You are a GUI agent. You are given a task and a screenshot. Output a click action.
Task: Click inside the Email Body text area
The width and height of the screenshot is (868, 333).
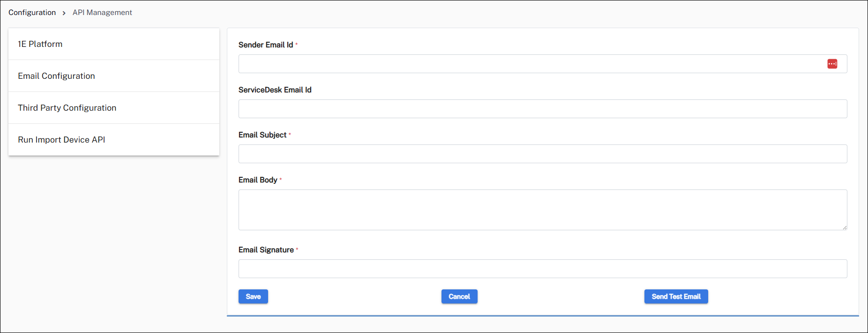[542, 210]
